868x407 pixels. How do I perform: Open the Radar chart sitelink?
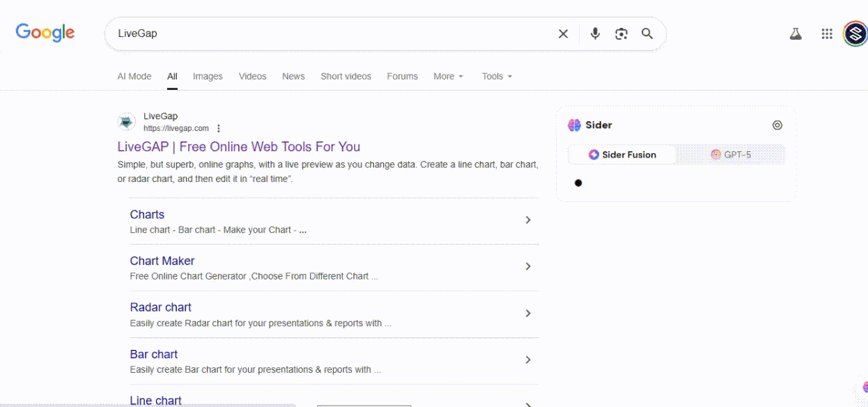click(161, 307)
